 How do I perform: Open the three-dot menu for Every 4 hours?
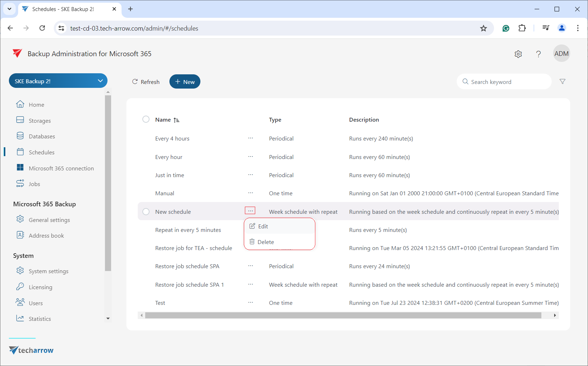(251, 138)
